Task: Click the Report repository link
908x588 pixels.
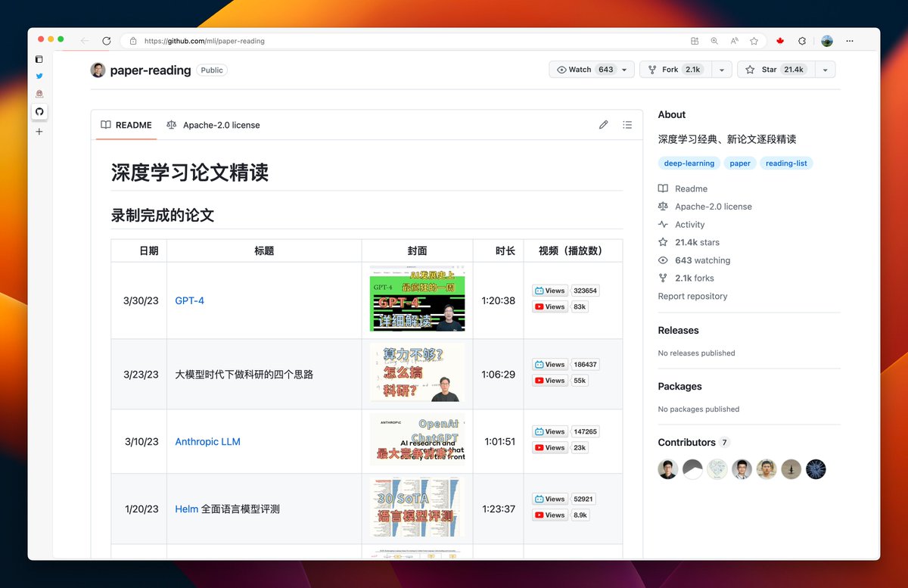Action: (692, 297)
